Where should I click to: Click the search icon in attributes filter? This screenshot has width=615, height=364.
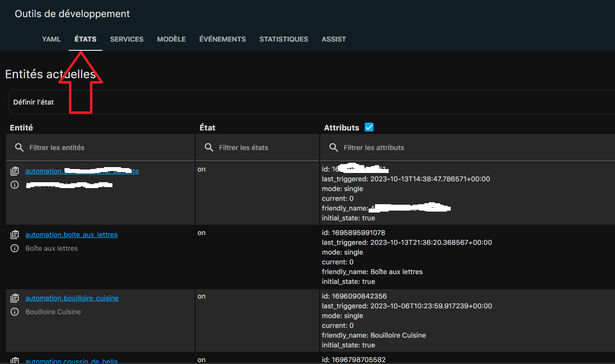tap(334, 148)
